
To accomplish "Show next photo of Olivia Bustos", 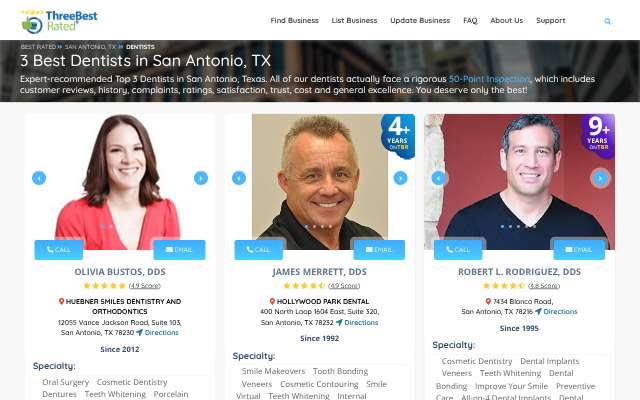I will coord(201,178).
